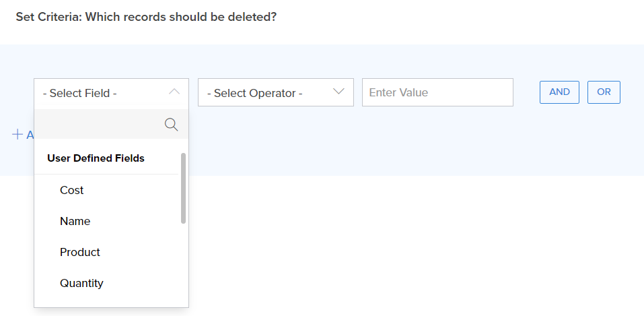Click the plus icon to add criteria
Screen dimensions: 644x316
click(x=17, y=134)
